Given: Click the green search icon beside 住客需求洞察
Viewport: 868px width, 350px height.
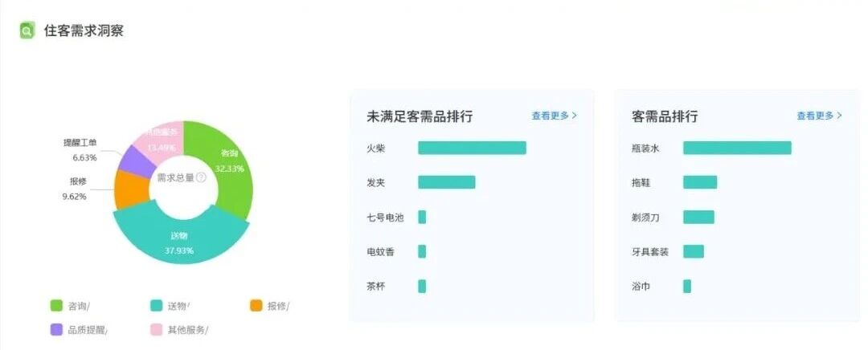Looking at the screenshot, I should tap(27, 31).
